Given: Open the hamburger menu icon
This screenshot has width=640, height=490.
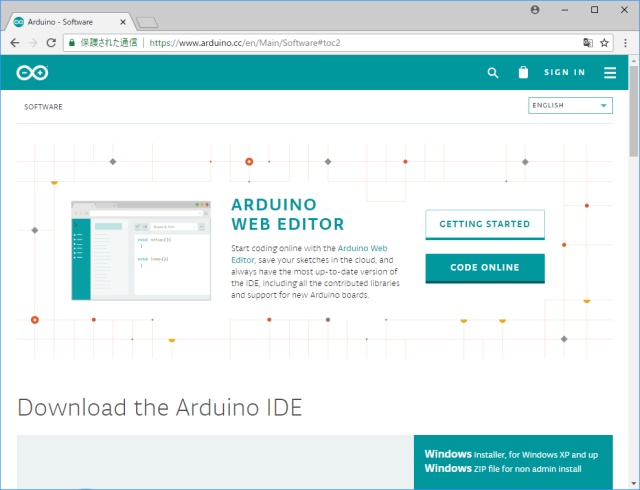Looking at the screenshot, I should 610,73.
